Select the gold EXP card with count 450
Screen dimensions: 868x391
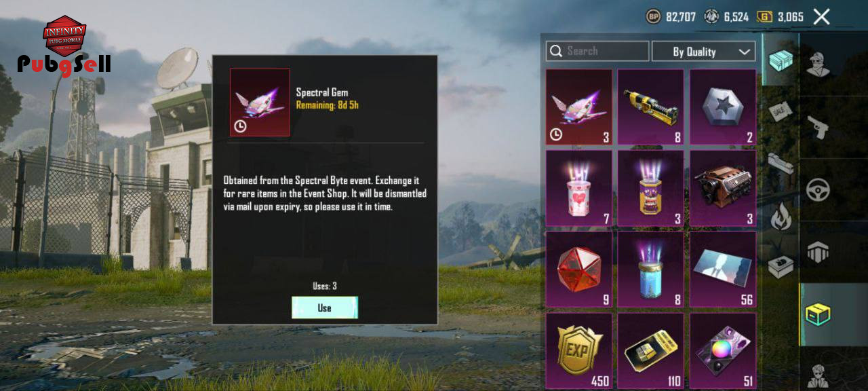[579, 350]
